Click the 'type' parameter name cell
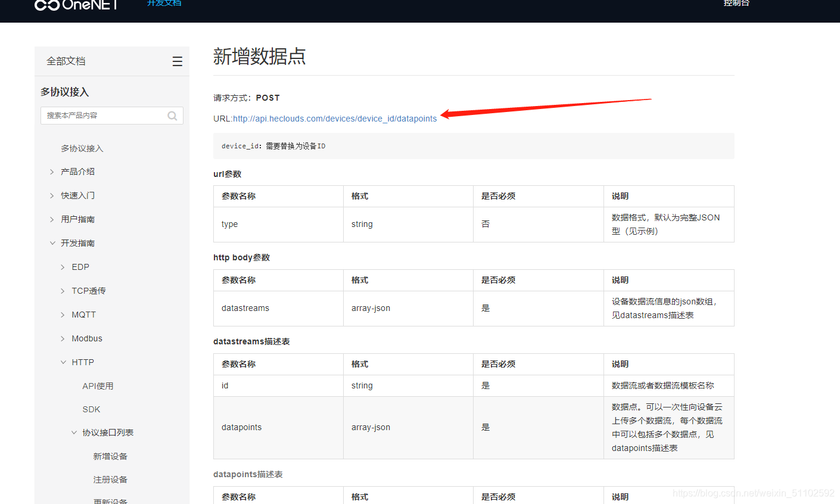The height and width of the screenshot is (504, 840). point(278,225)
